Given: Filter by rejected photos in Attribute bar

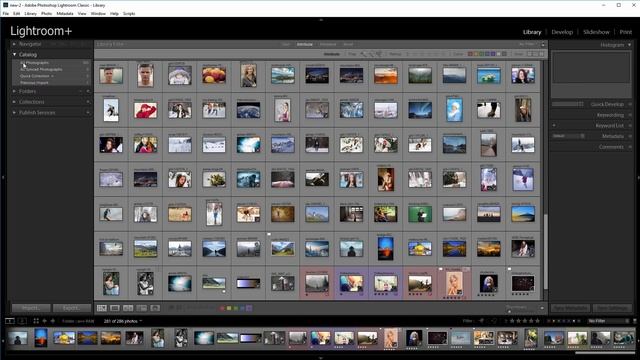Looking at the screenshot, I should pos(379,54).
